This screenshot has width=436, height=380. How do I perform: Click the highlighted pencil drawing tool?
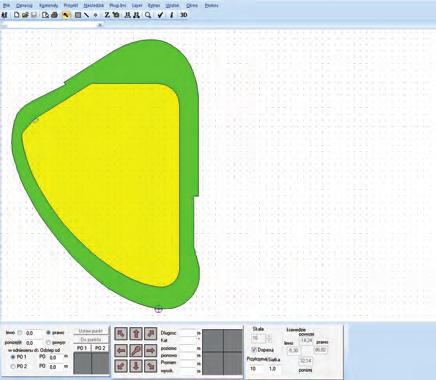pyautogui.click(x=66, y=15)
